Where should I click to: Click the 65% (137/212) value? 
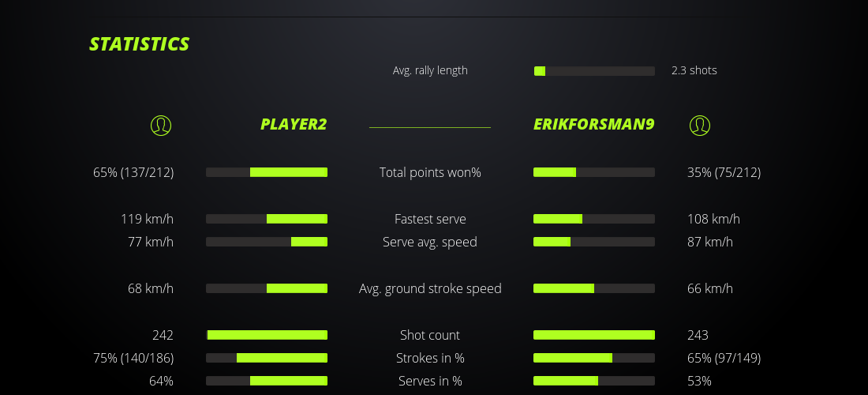(x=133, y=172)
